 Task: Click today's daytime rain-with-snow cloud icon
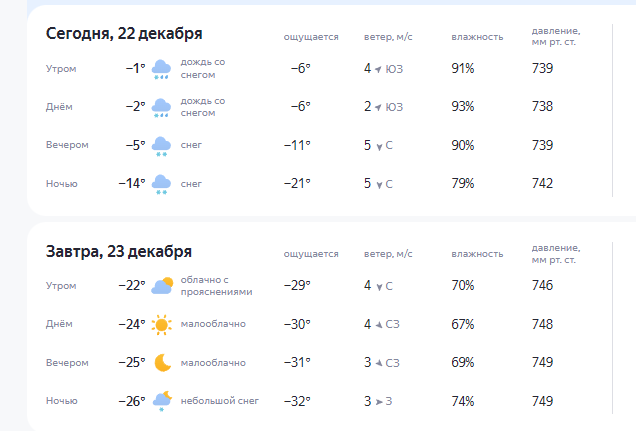(161, 107)
